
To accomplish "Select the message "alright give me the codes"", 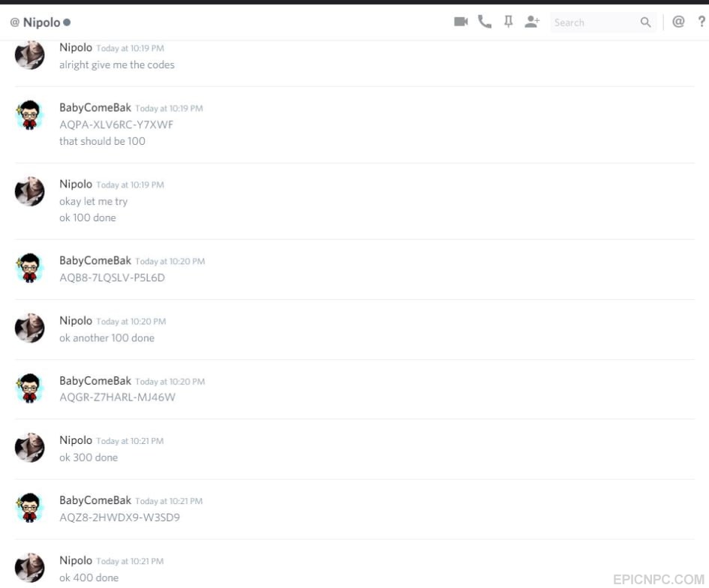I will point(116,65).
